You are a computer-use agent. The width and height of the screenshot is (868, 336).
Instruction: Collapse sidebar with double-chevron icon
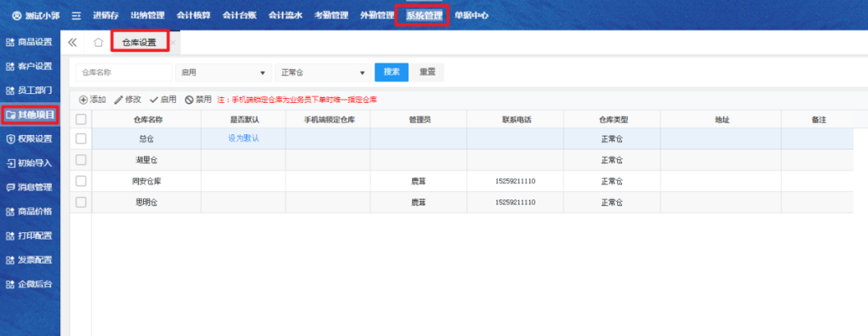72,43
